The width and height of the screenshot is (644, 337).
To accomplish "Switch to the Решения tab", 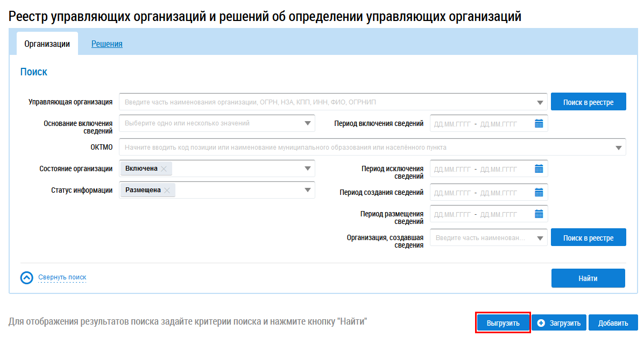I will [x=107, y=44].
